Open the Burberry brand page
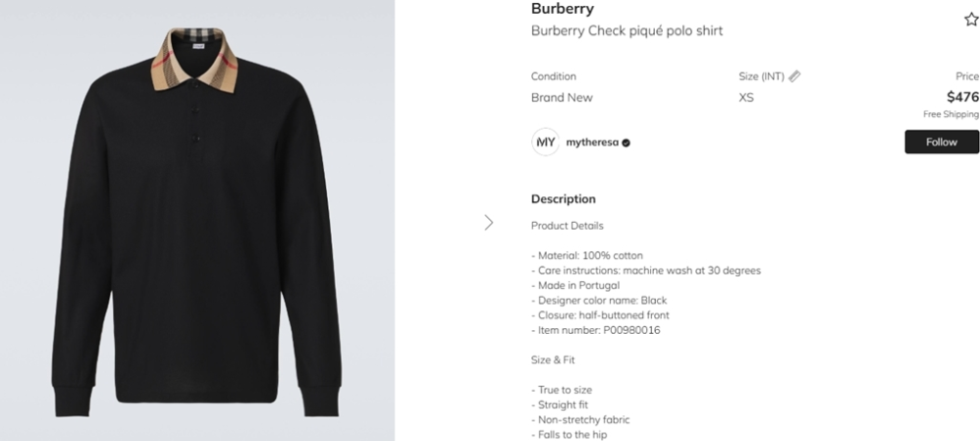980x441 pixels. click(562, 9)
